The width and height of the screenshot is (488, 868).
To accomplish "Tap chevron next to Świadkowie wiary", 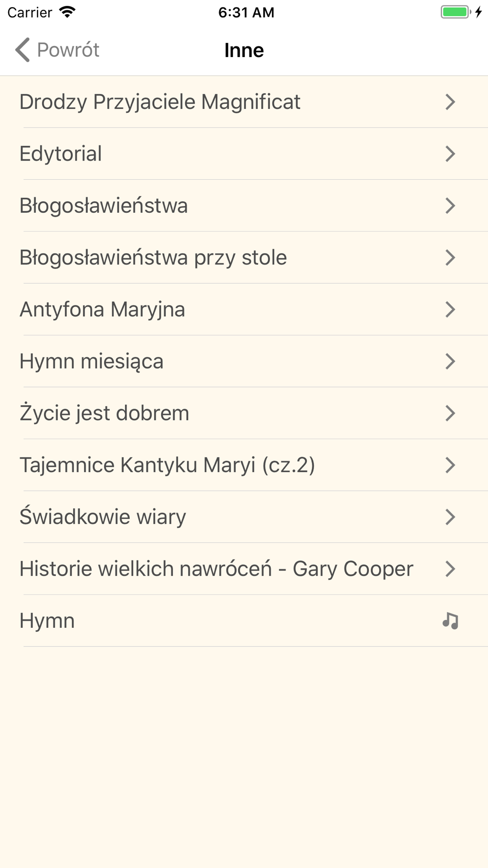I will click(x=450, y=517).
